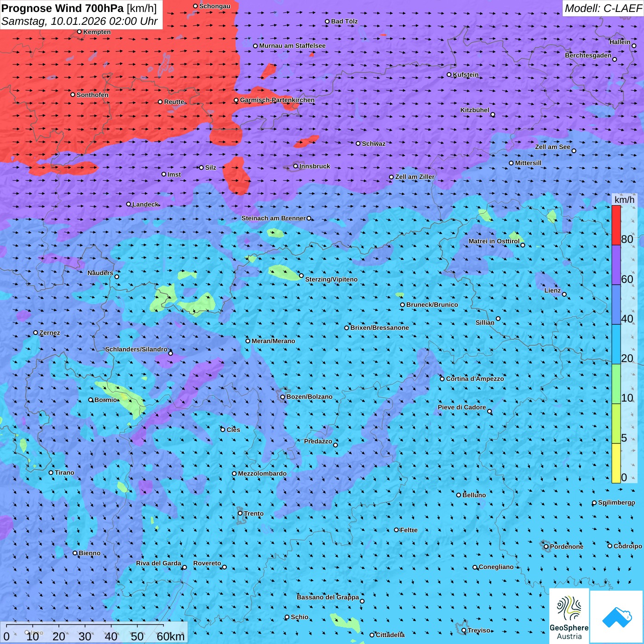Click the Lienz city marker

tap(564, 294)
